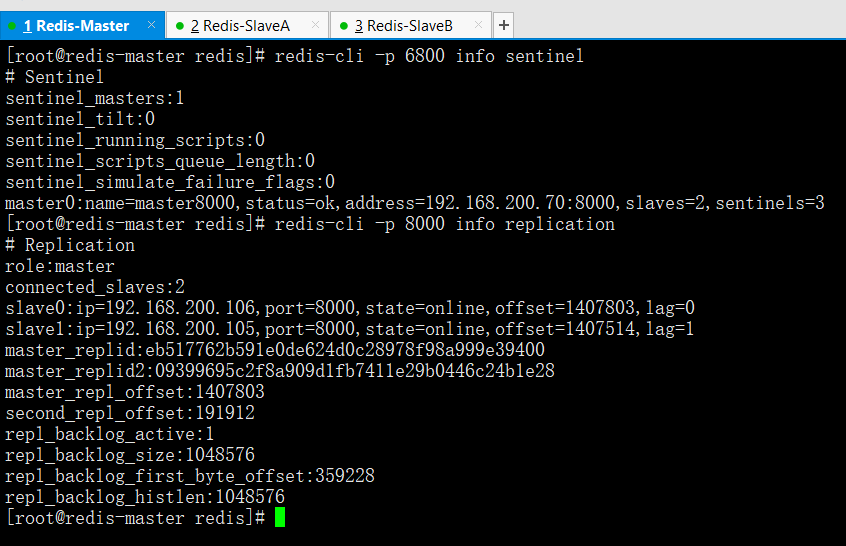The image size is (846, 546).
Task: Switch to the Redis-SlaveB tab
Action: pos(411,25)
